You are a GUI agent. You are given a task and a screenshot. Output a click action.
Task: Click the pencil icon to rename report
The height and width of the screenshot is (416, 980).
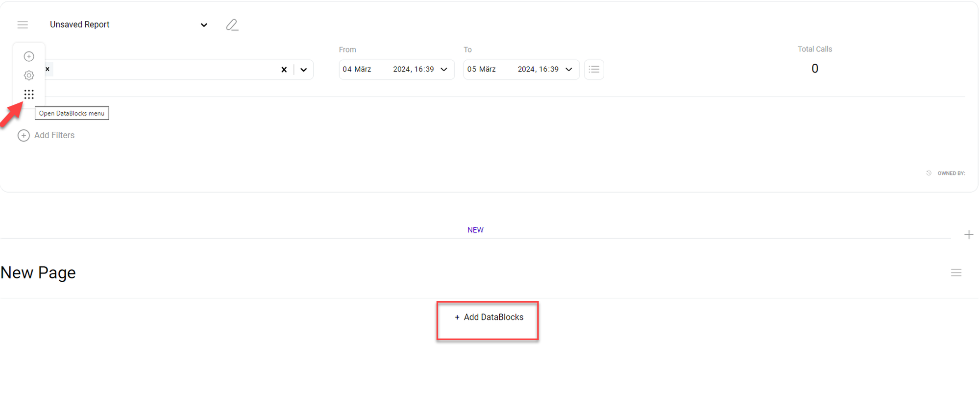[x=232, y=24]
